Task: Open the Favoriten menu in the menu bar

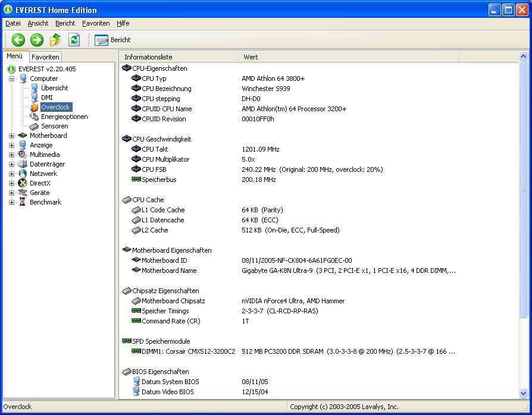Action: 96,23
